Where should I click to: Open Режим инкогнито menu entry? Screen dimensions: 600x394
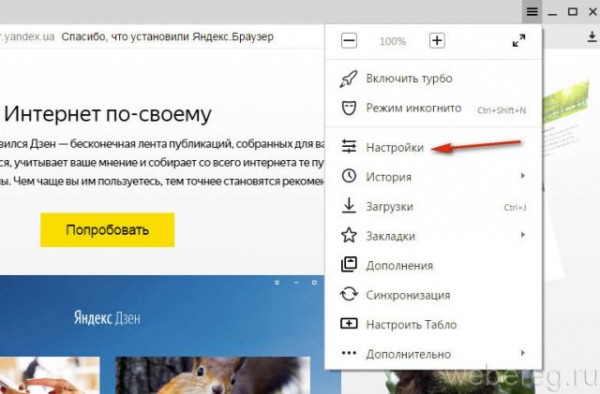(434, 108)
